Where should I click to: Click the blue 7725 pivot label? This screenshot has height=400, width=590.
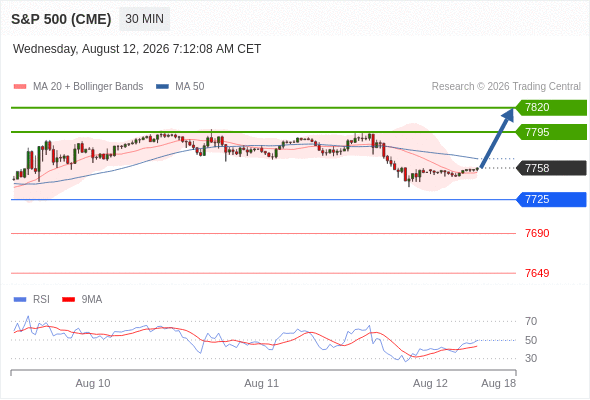click(551, 199)
